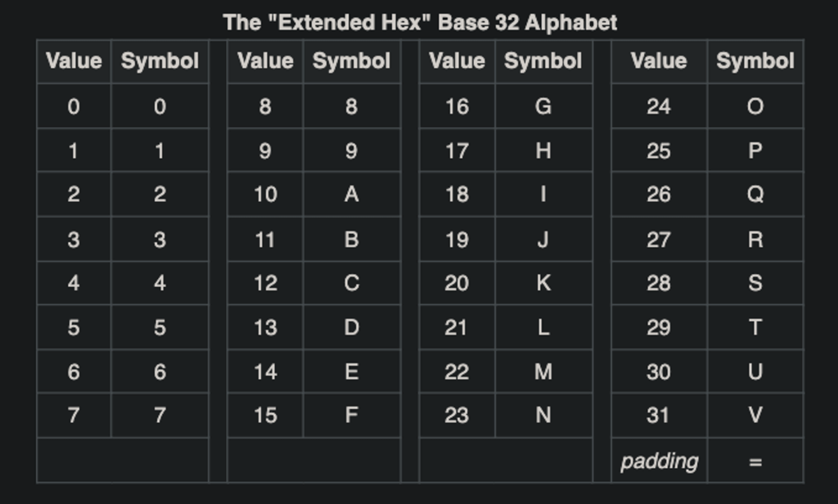Click the symbol cell containing letter G

(543, 106)
